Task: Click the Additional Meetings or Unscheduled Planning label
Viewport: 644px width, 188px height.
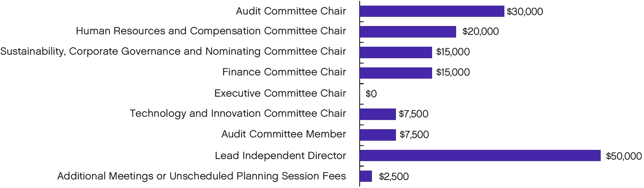Action: click(x=202, y=176)
